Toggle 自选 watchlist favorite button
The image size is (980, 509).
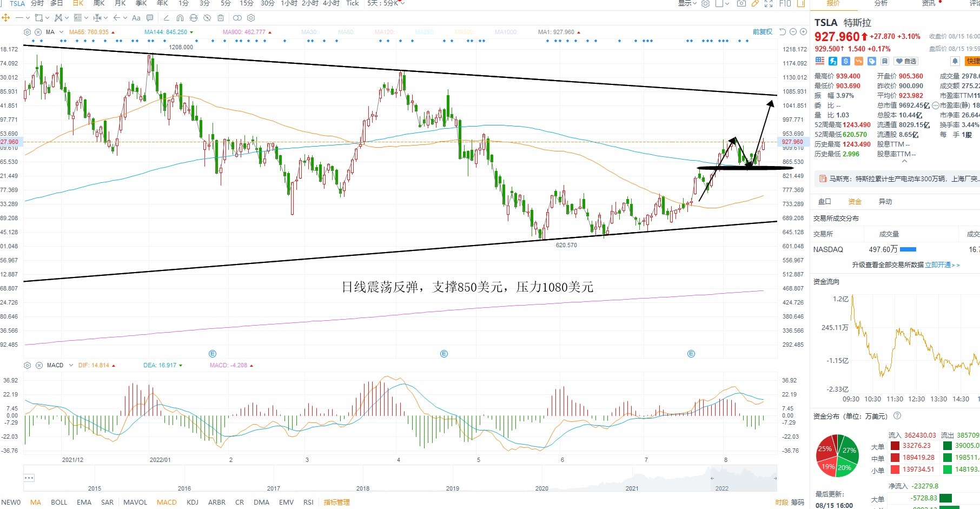tap(906, 61)
